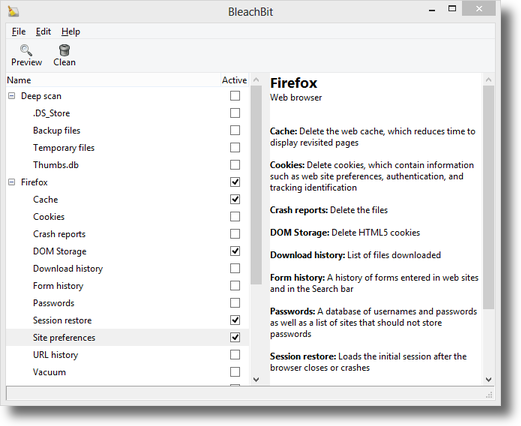Click the bottom status bar field
The height and width of the screenshot is (426, 521).
[250, 394]
